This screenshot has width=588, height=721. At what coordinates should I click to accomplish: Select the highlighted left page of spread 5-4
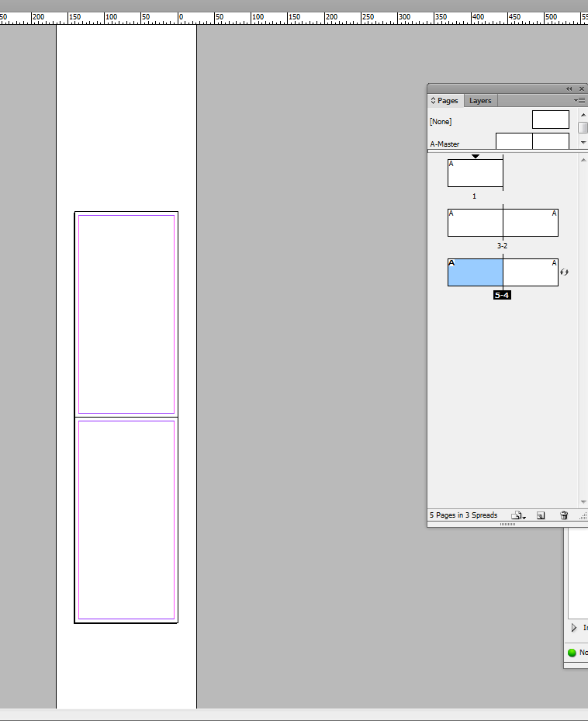476,272
